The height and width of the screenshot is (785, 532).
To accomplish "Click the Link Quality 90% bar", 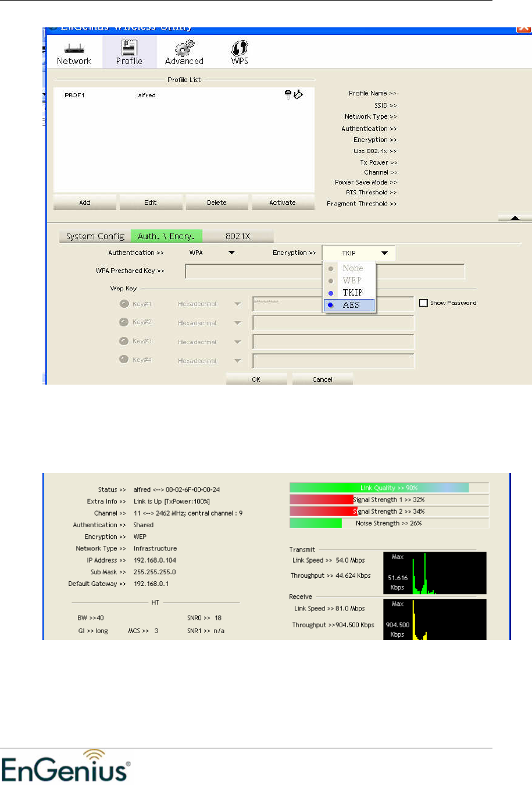I will [389, 488].
